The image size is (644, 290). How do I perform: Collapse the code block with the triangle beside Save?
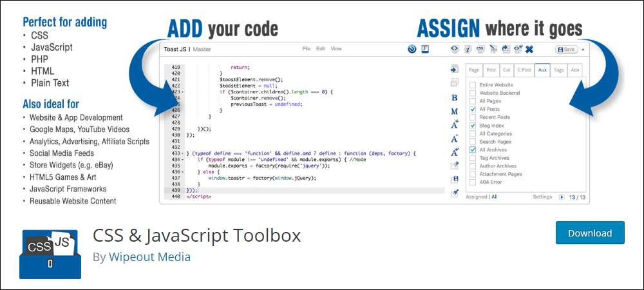(583, 49)
